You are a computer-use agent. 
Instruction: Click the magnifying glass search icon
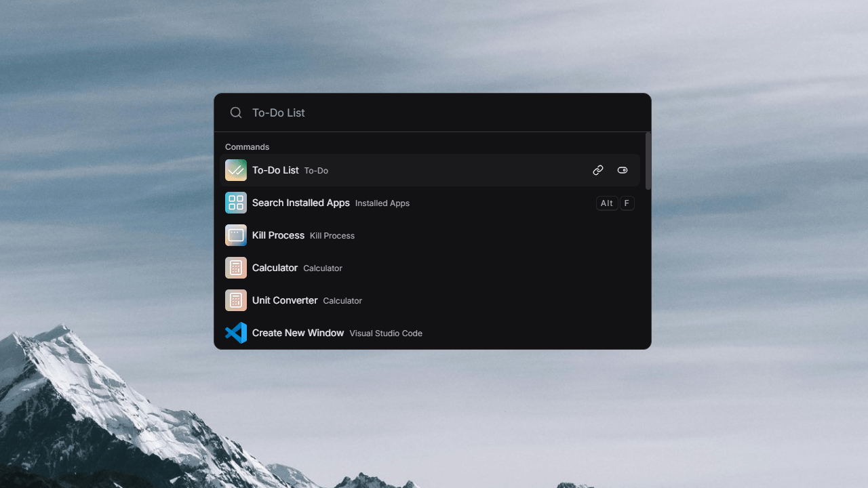(235, 113)
